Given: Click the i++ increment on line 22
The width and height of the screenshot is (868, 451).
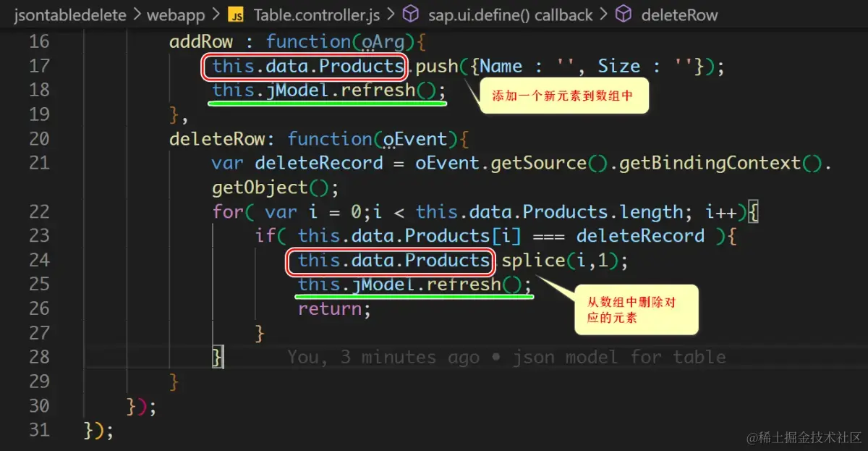Looking at the screenshot, I should pos(721,212).
